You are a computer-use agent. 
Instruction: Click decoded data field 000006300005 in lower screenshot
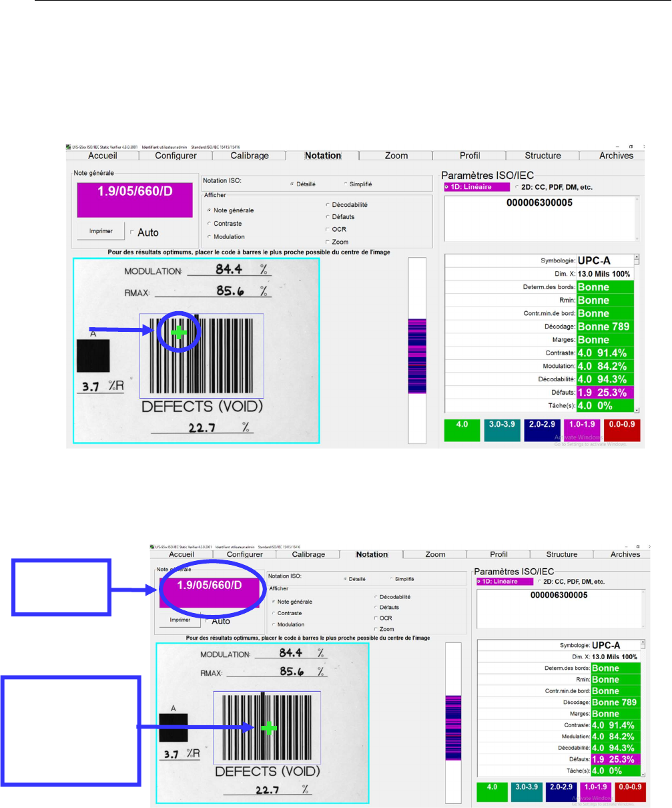[560, 610]
